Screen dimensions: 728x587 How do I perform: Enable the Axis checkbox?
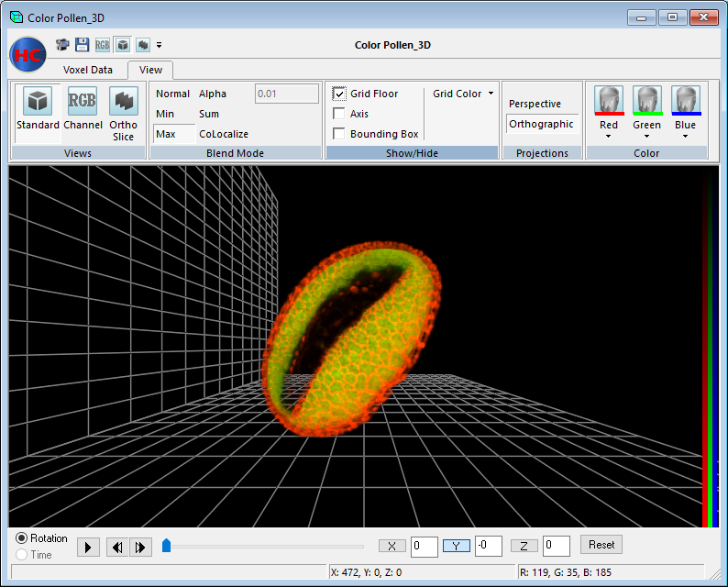pyautogui.click(x=339, y=114)
